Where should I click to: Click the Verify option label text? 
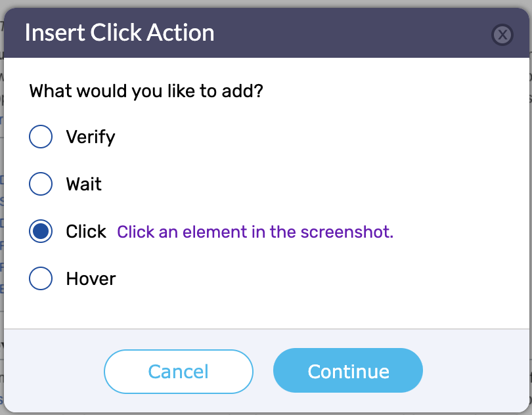(91, 137)
